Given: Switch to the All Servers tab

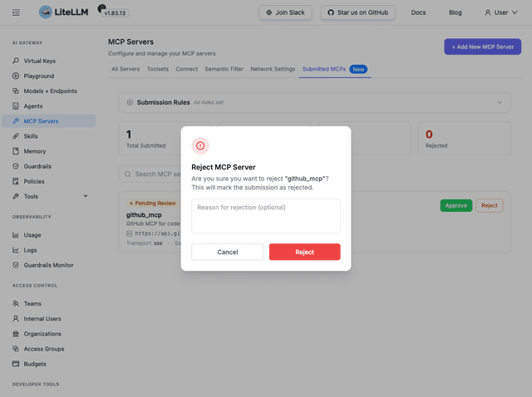Looking at the screenshot, I should [x=126, y=69].
